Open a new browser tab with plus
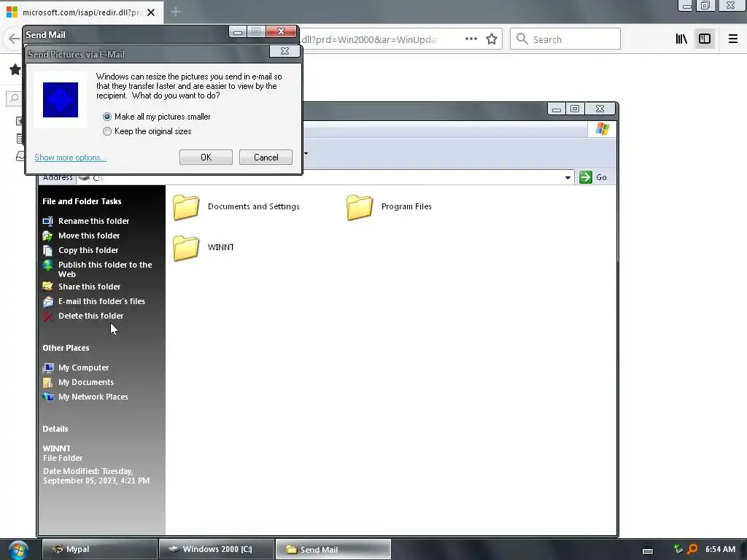 click(x=176, y=12)
